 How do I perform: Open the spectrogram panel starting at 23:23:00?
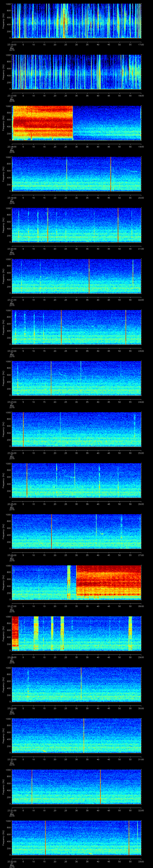click(76, 378)
